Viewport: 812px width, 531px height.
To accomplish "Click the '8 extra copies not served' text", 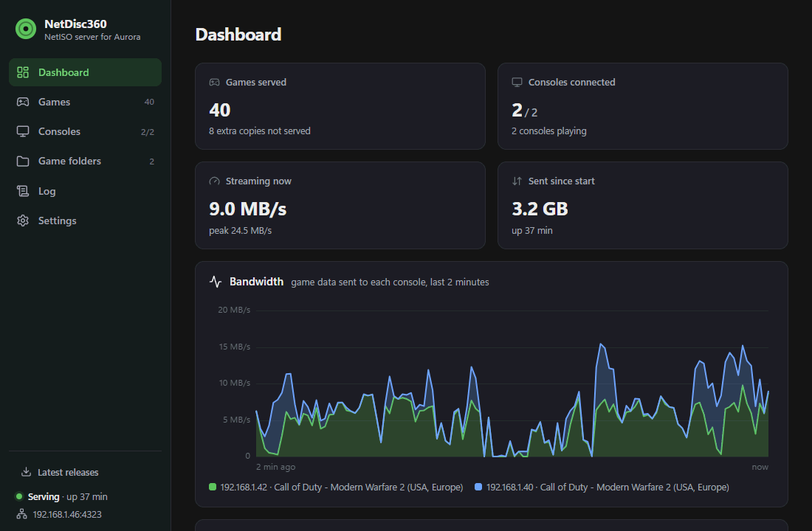I will [x=259, y=131].
